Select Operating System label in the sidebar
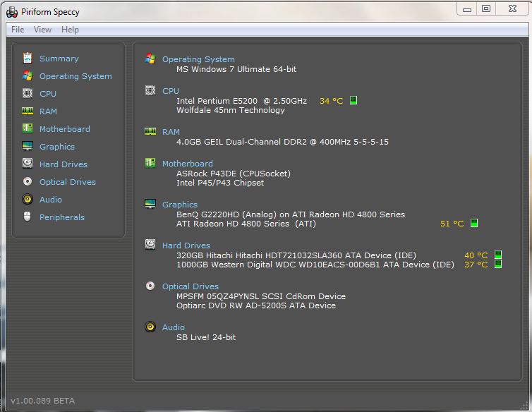This screenshot has width=532, height=412. click(x=75, y=76)
